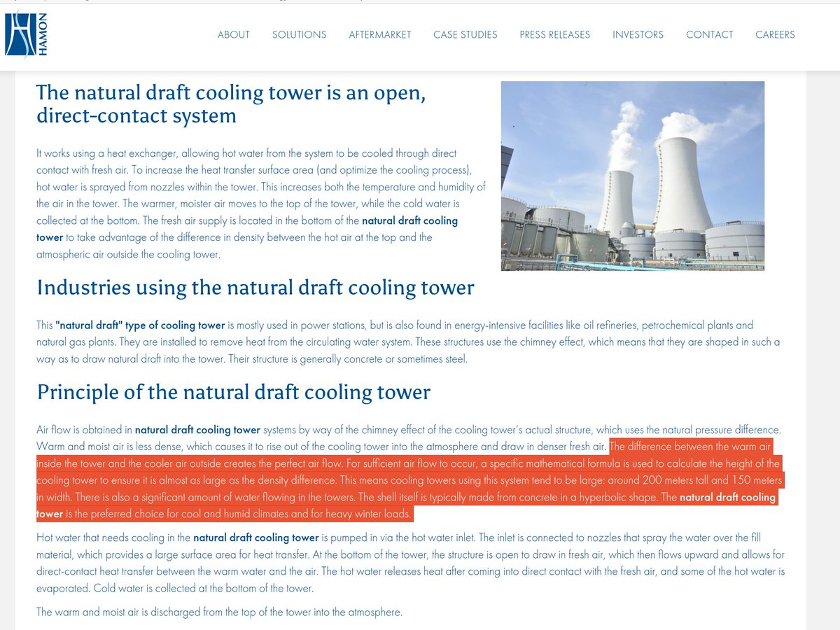Image resolution: width=840 pixels, height=630 pixels.
Task: Click text 'Hot water that needs cooling in the'
Action: tap(113, 538)
